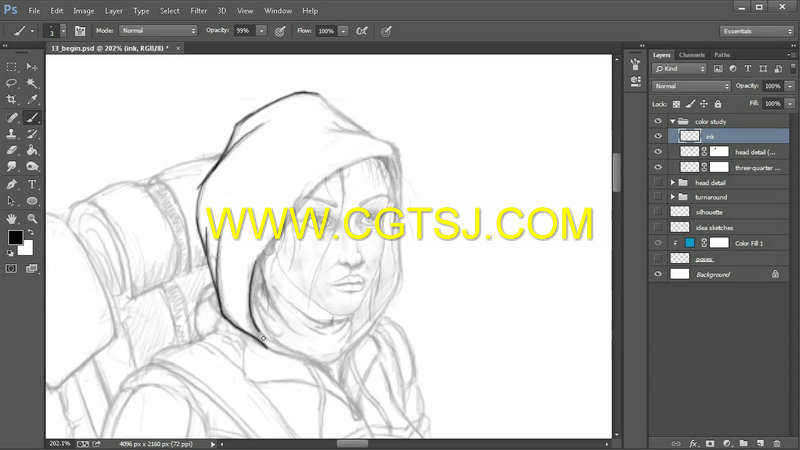
Task: Select the Smudge tool
Action: (x=11, y=166)
